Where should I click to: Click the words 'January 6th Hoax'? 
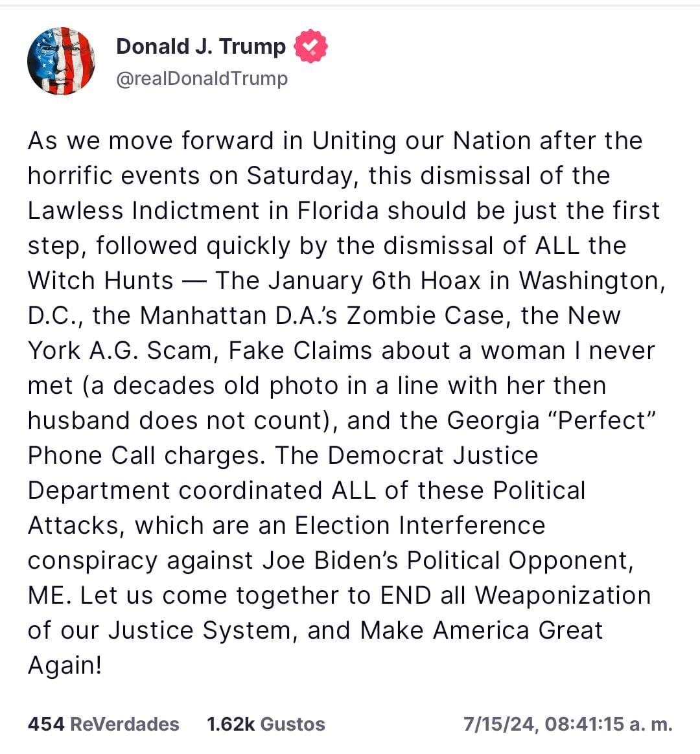click(374, 281)
